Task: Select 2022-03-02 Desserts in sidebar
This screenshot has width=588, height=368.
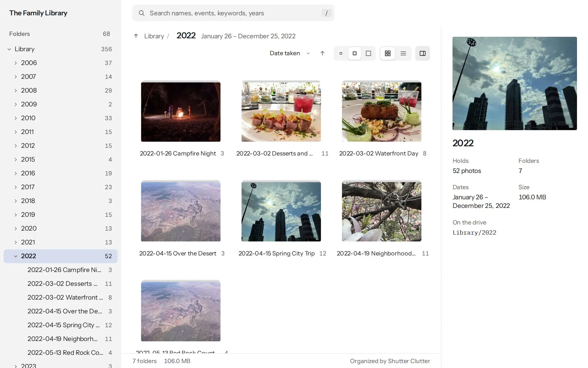Action: click(61, 284)
